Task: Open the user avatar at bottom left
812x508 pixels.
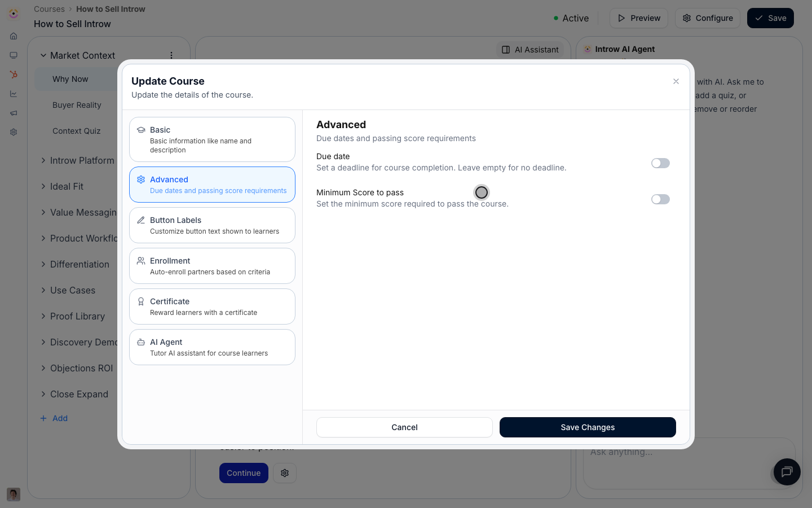Action: [14, 494]
